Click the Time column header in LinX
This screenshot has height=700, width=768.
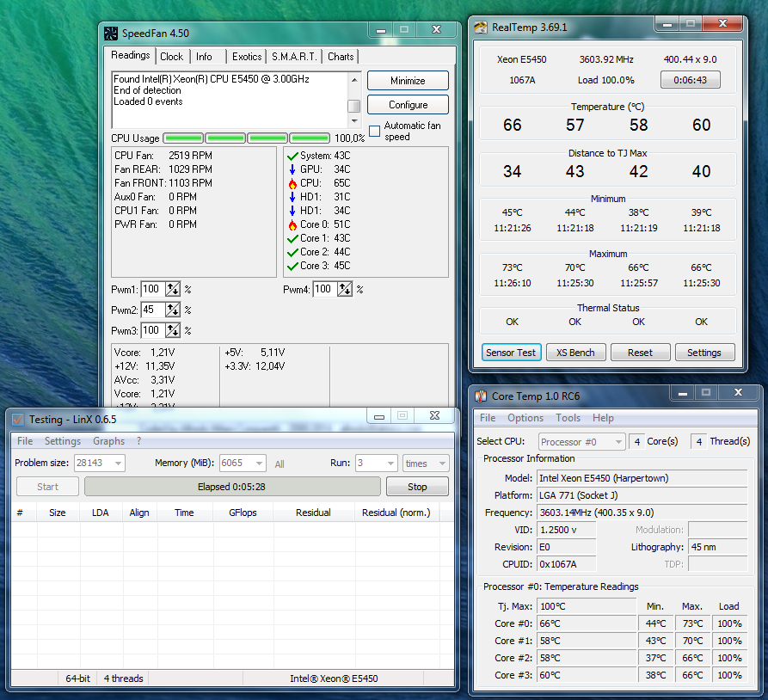tap(185, 513)
